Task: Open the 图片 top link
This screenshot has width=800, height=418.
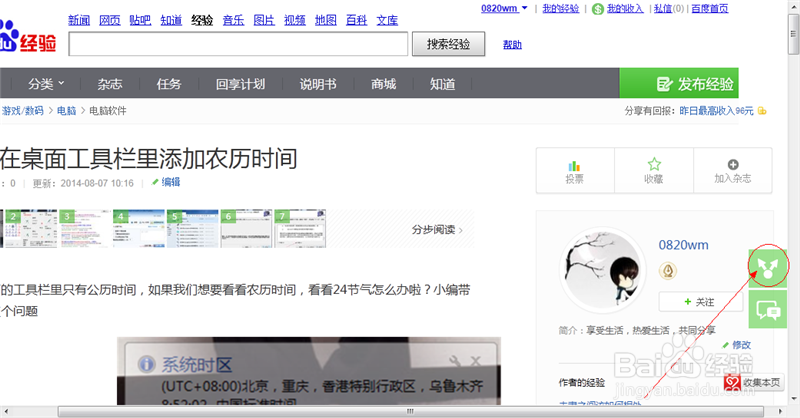Action: pyautogui.click(x=264, y=20)
